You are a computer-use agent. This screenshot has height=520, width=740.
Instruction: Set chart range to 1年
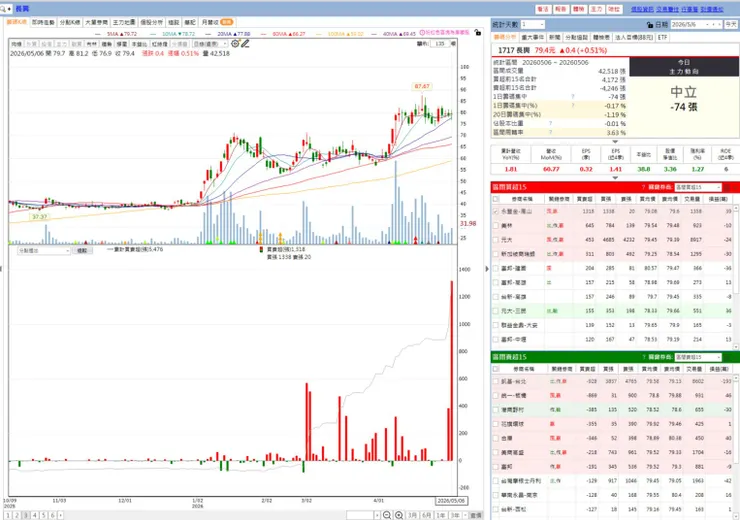(x=441, y=515)
